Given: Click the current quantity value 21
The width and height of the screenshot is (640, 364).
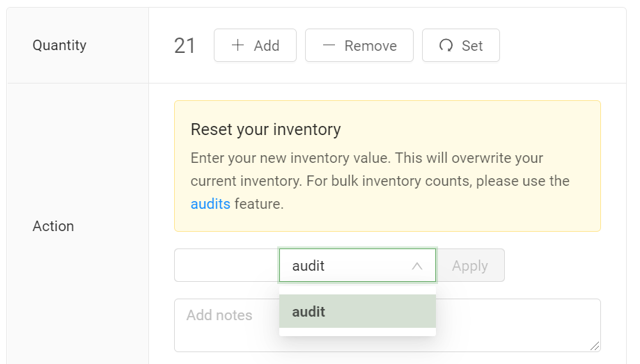Looking at the screenshot, I should click(x=185, y=46).
